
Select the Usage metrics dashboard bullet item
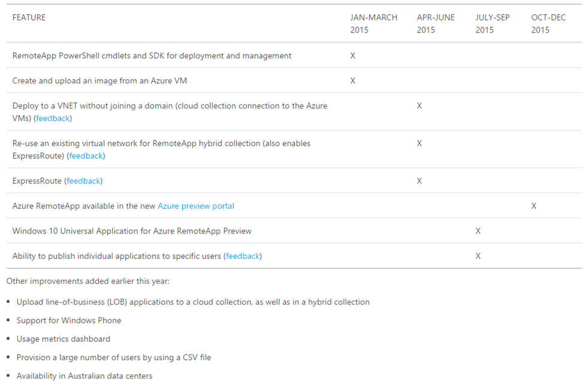64,339
